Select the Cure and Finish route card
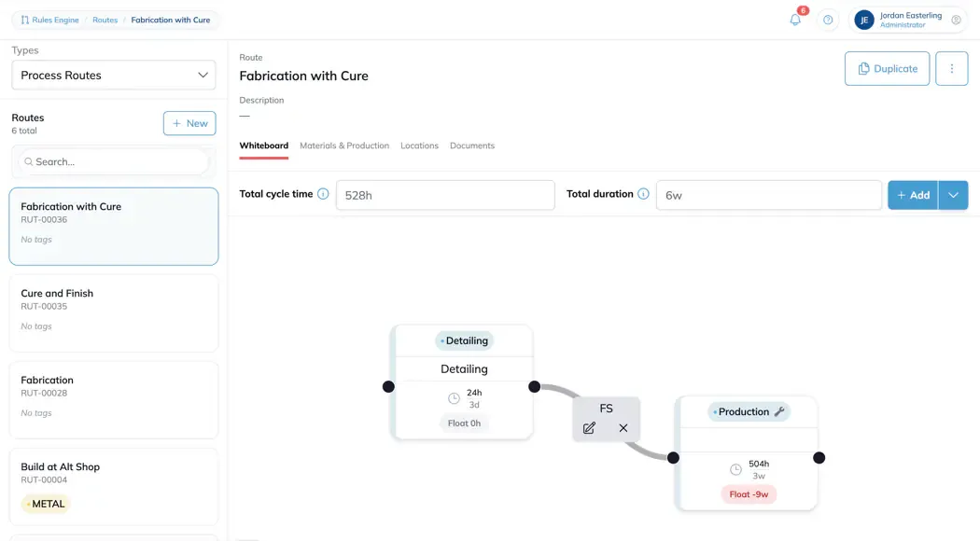The image size is (980, 541). point(114,313)
